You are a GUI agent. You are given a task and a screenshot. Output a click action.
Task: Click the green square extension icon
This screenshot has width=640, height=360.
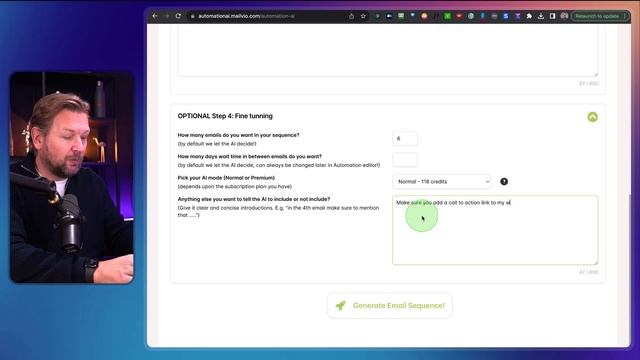(448, 16)
